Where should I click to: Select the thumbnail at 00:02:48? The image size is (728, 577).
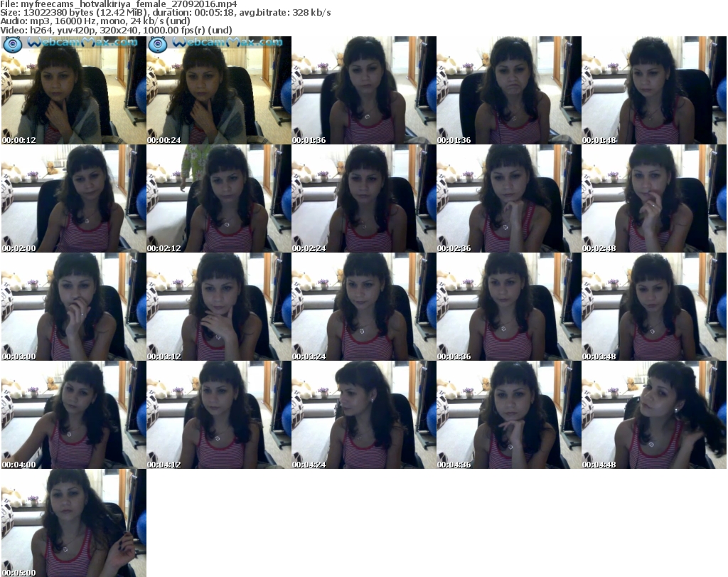click(x=653, y=198)
